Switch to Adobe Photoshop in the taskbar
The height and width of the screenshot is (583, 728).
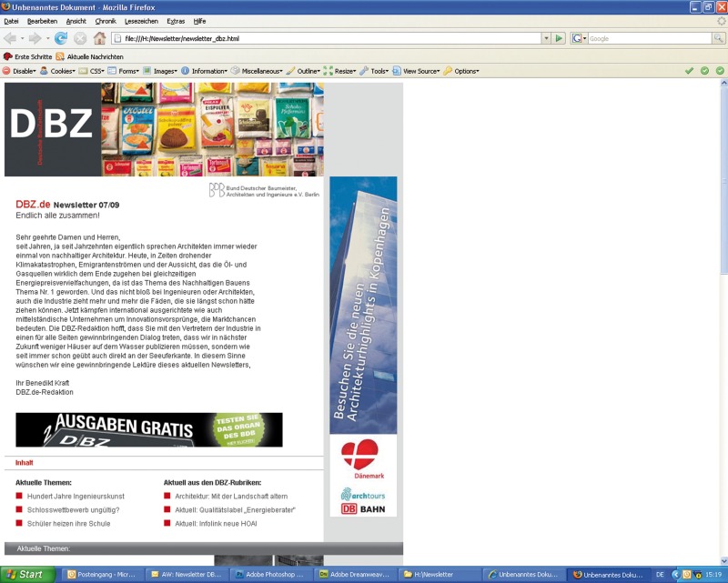[x=269, y=575]
